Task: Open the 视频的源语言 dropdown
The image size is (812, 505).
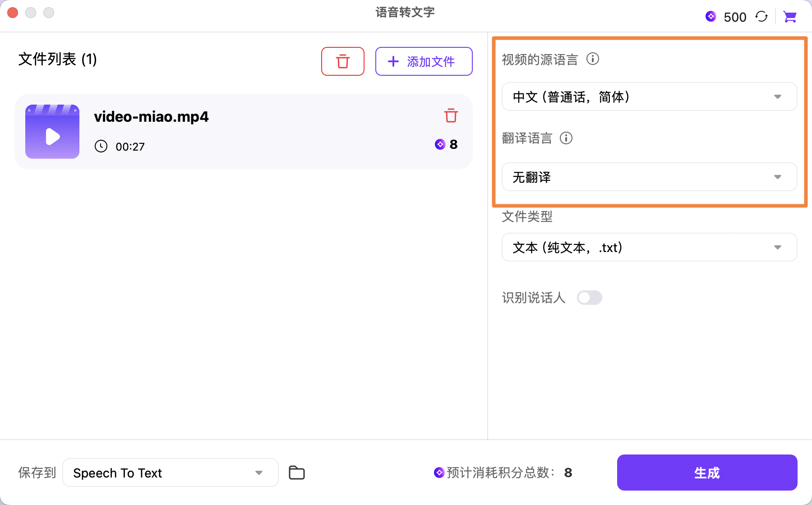Action: click(649, 96)
